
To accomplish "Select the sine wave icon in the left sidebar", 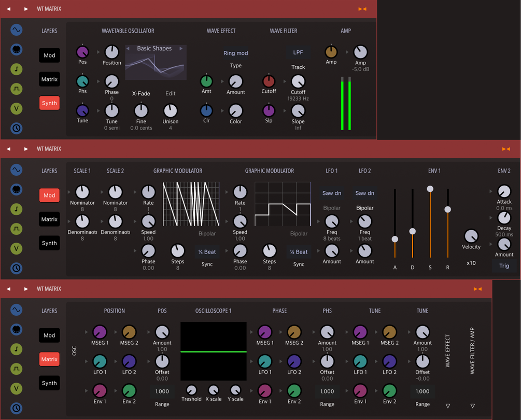I will coord(16,30).
